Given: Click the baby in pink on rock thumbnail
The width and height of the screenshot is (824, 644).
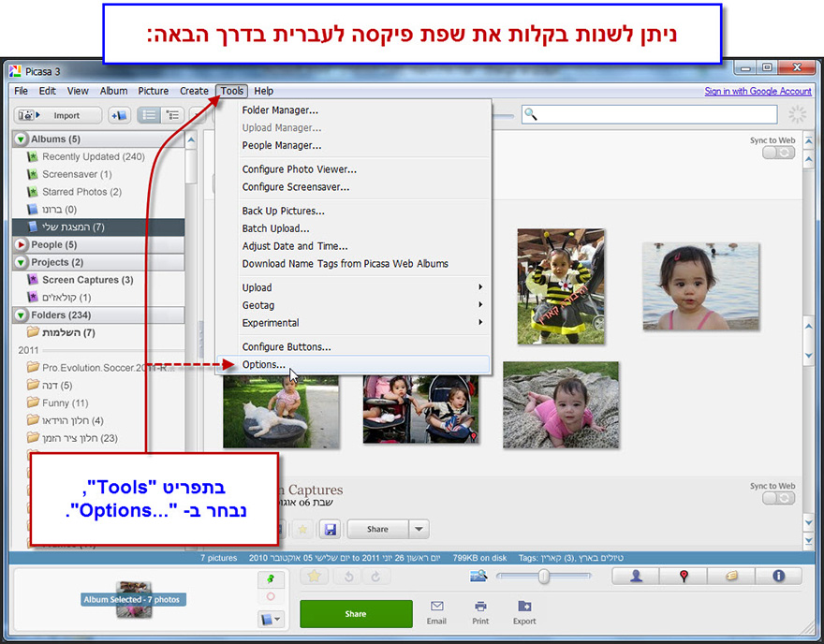Looking at the screenshot, I should coord(561,404).
